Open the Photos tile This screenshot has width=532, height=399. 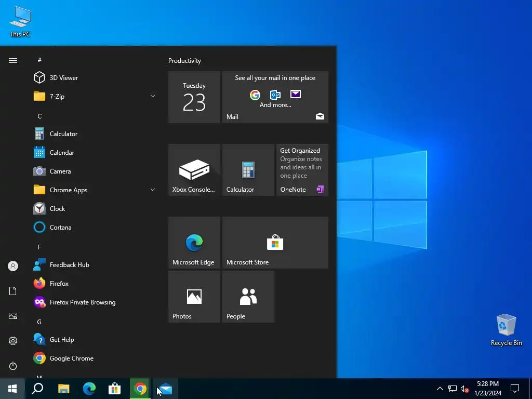pyautogui.click(x=194, y=297)
